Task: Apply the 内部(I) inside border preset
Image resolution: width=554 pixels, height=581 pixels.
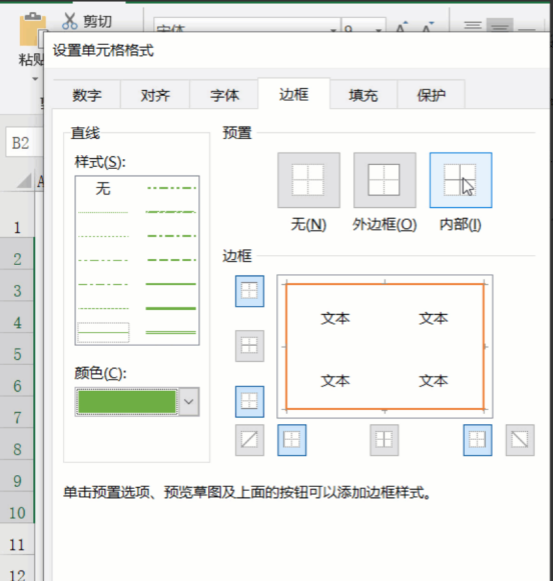Action: coord(461,180)
